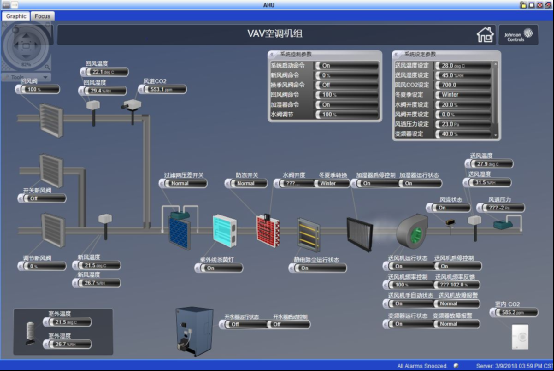
Task: Collapse the left system control parameters panel
Action: pyautogui.click(x=272, y=54)
